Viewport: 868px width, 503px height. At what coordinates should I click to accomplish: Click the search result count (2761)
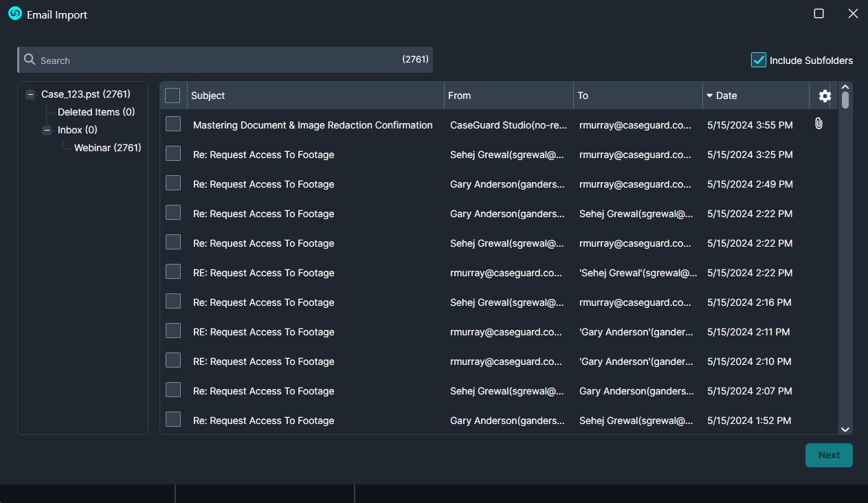[x=415, y=60]
